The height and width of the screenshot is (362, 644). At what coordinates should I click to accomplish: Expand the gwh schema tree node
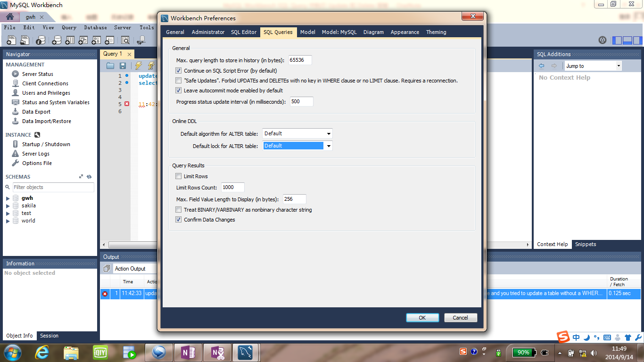[x=8, y=198]
